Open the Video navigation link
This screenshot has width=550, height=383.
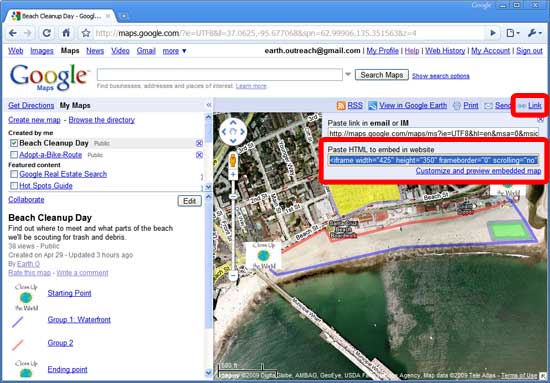[x=120, y=51]
